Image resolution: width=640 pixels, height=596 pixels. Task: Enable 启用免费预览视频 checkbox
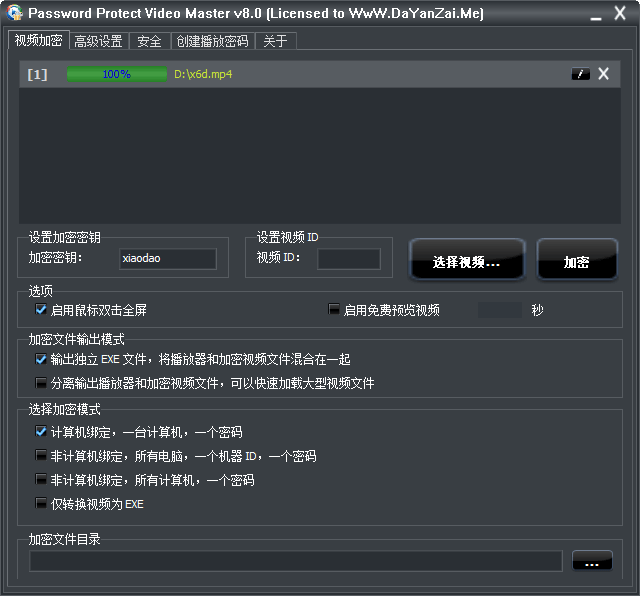tap(334, 310)
